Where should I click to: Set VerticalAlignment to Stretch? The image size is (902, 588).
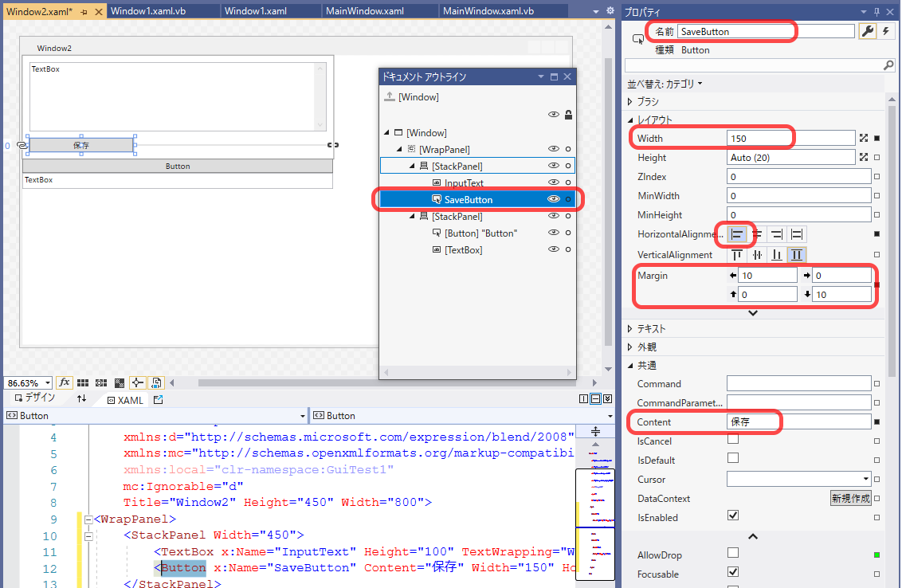797,255
